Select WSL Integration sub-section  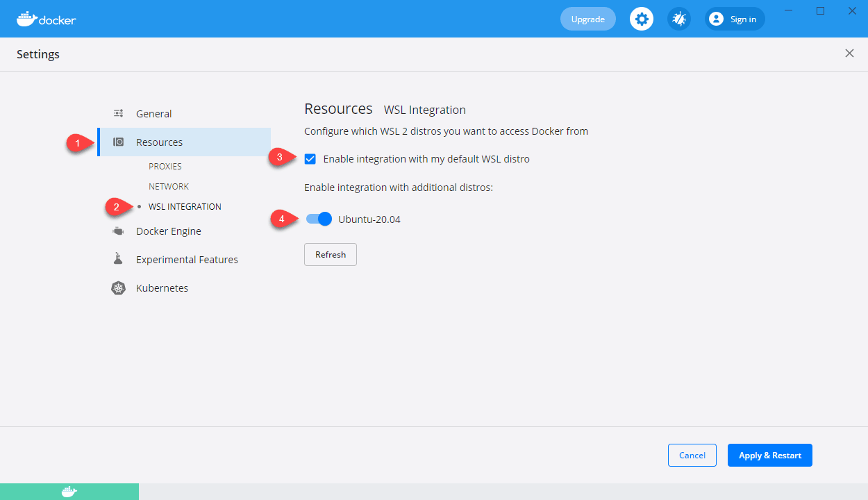pos(185,207)
